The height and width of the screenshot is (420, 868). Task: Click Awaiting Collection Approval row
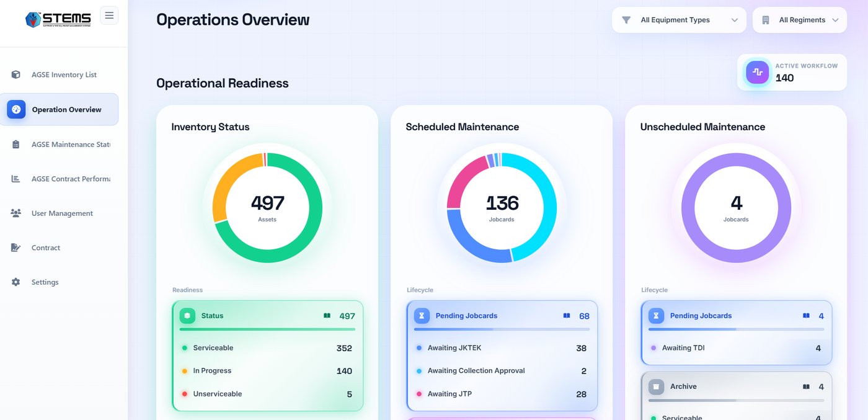(x=502, y=371)
